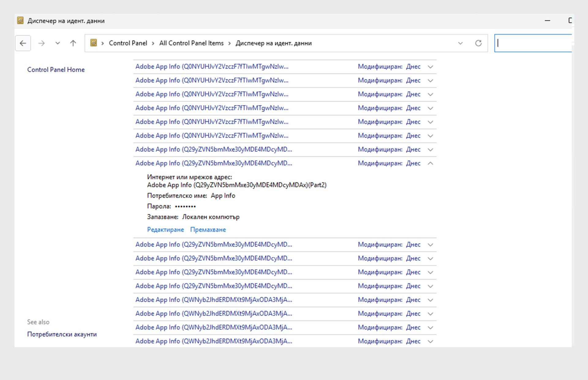This screenshot has width=588, height=380.
Task: Click the Credential Manager icon in address bar
Action: [x=94, y=43]
